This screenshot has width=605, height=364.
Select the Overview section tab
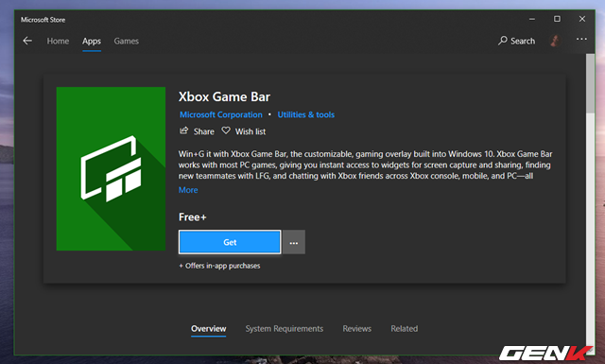click(x=208, y=329)
